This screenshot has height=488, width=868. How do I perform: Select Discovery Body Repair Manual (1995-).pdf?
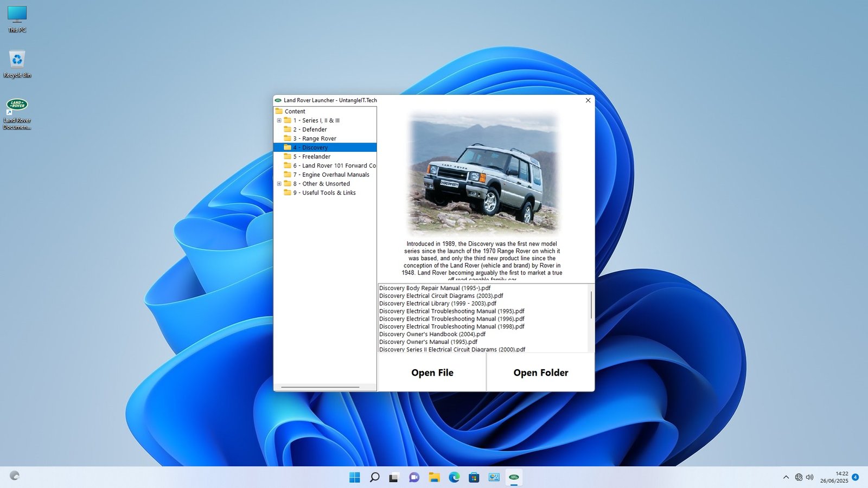tap(435, 288)
